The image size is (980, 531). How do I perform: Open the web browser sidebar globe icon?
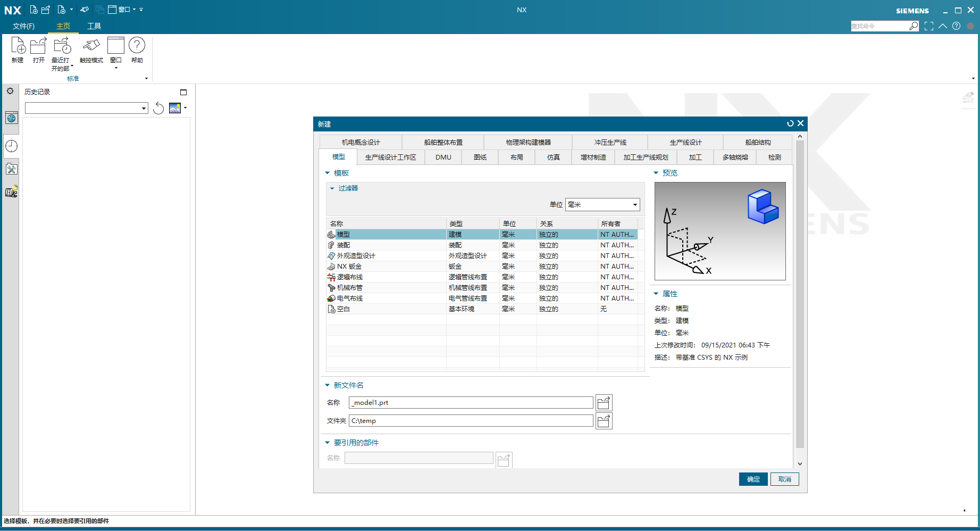11,118
